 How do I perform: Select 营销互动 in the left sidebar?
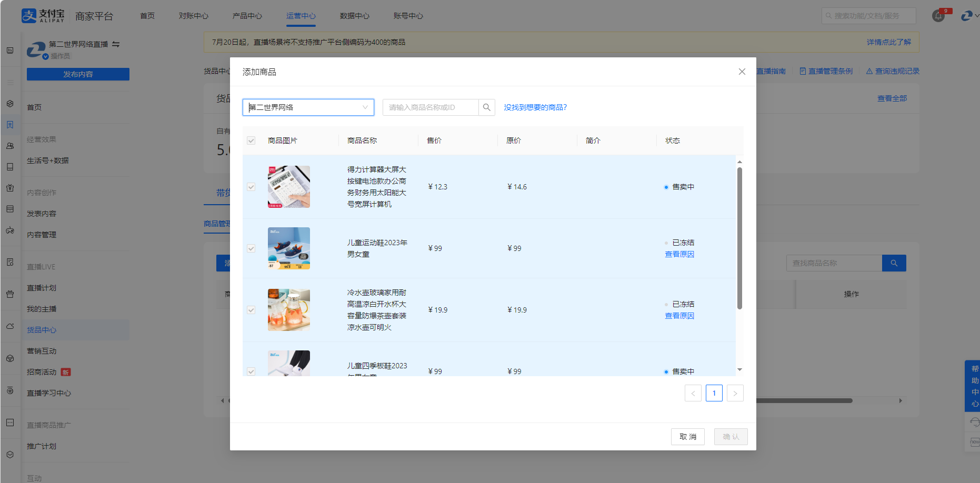click(42, 351)
